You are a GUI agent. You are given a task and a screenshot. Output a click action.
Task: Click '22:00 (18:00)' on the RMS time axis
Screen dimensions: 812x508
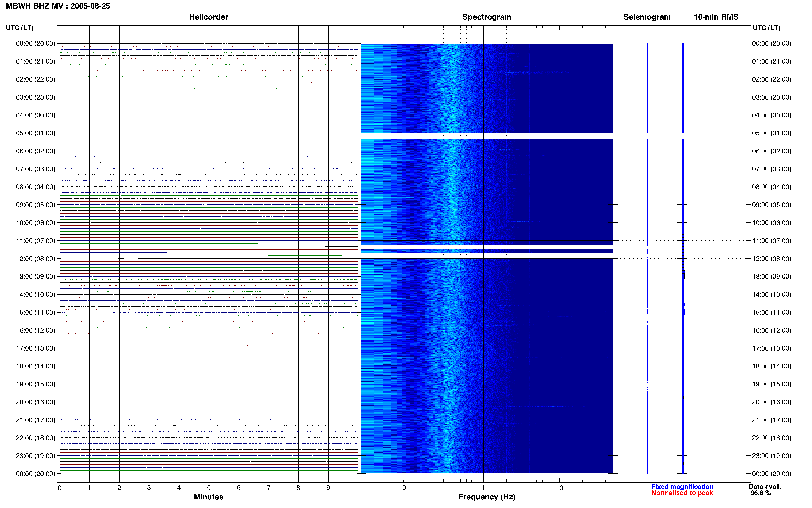tap(772, 438)
